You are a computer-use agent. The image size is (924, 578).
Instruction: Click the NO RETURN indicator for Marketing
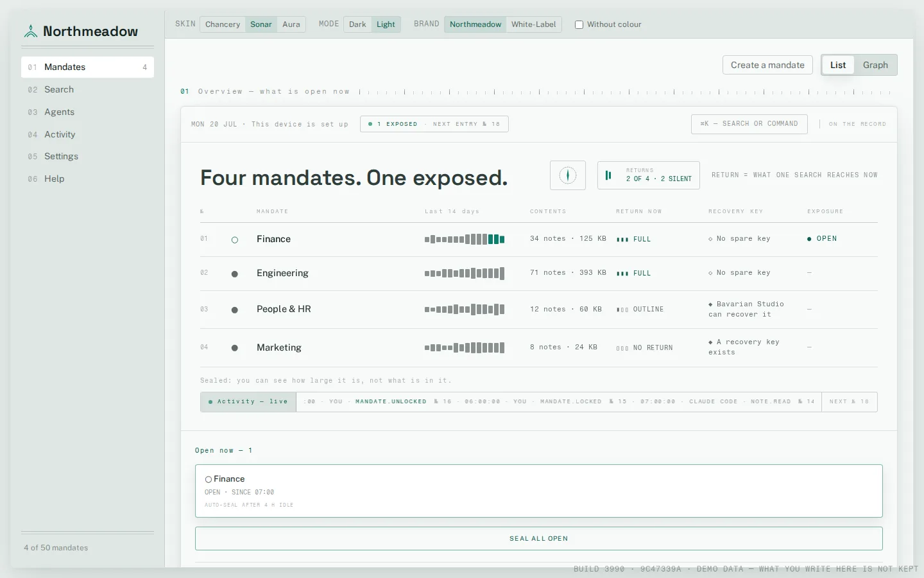click(645, 347)
